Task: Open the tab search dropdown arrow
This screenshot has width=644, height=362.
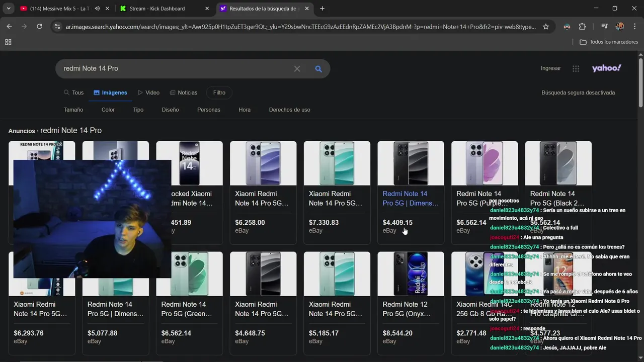Action: pos(9,9)
